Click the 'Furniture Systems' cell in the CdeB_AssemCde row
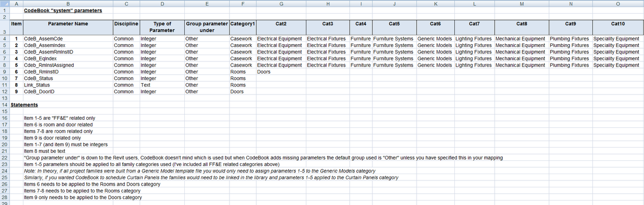 click(x=394, y=39)
